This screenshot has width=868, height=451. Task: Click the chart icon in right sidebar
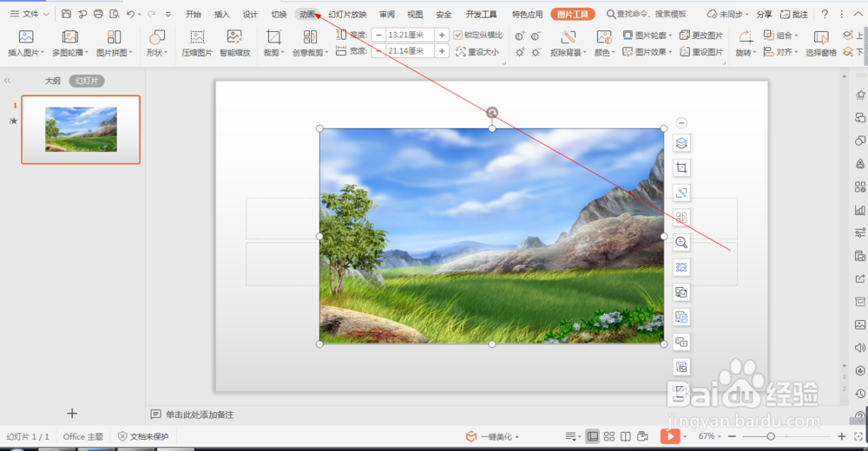coord(859,210)
